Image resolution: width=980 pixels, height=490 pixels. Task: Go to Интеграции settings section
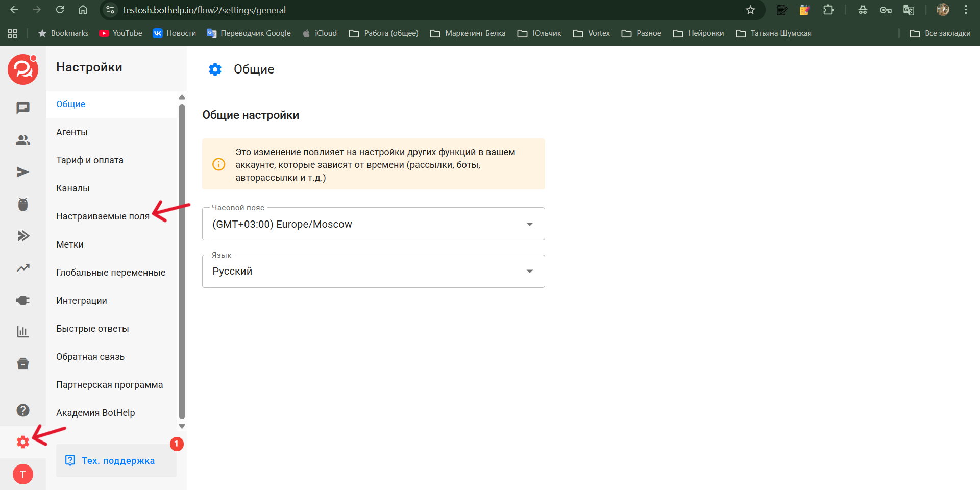(82, 301)
